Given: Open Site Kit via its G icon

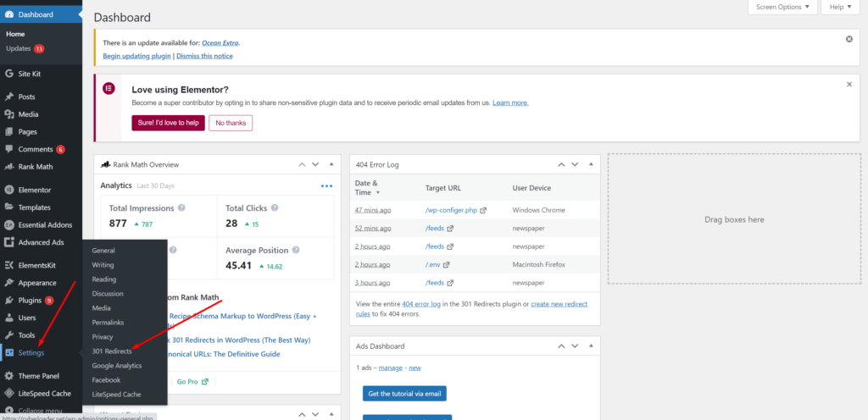Looking at the screenshot, I should 8,74.
